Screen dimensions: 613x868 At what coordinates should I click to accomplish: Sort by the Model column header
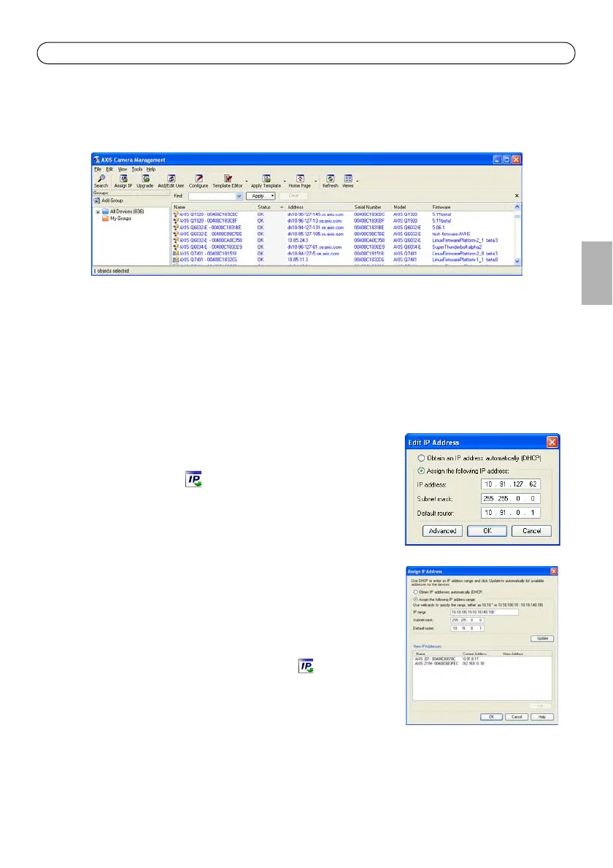(x=410, y=207)
